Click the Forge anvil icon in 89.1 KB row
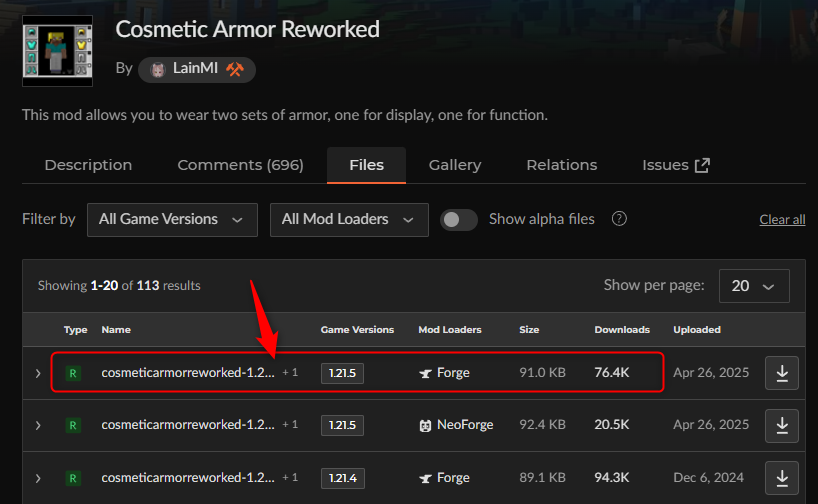The height and width of the screenshot is (504, 818). pos(425,478)
